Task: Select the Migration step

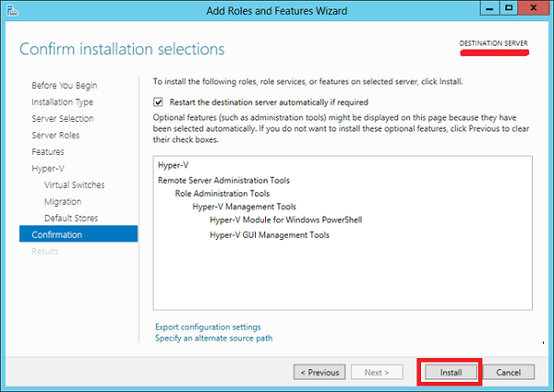Action: [63, 202]
